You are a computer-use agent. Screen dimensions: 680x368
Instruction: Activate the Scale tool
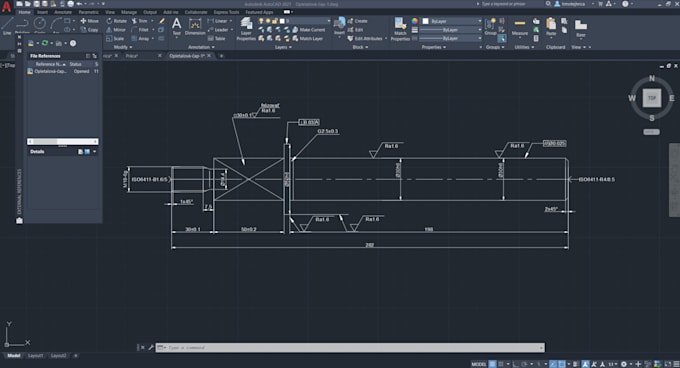pyautogui.click(x=115, y=38)
